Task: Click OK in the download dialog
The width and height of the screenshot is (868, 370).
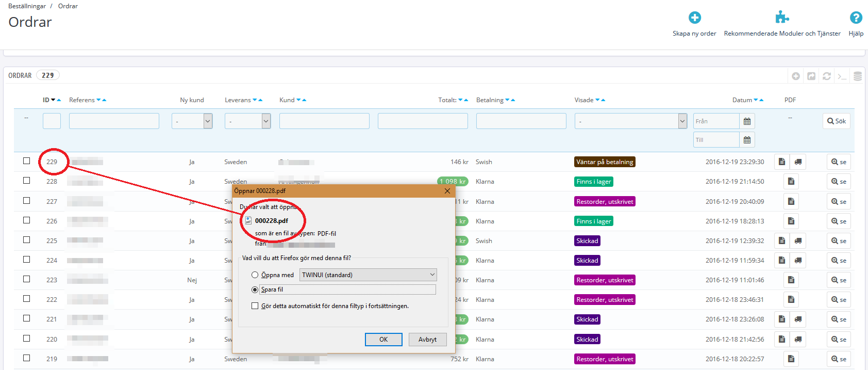Action: tap(383, 340)
